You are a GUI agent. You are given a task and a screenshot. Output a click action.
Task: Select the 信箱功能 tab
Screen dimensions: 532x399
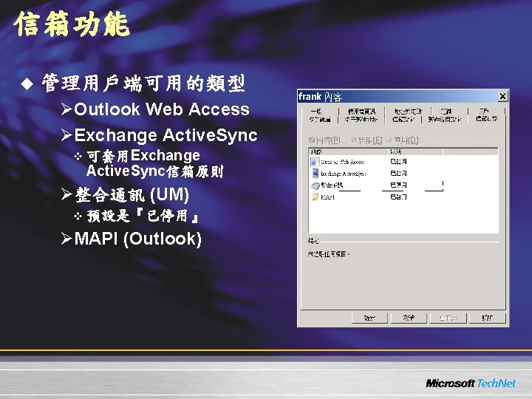click(486, 119)
